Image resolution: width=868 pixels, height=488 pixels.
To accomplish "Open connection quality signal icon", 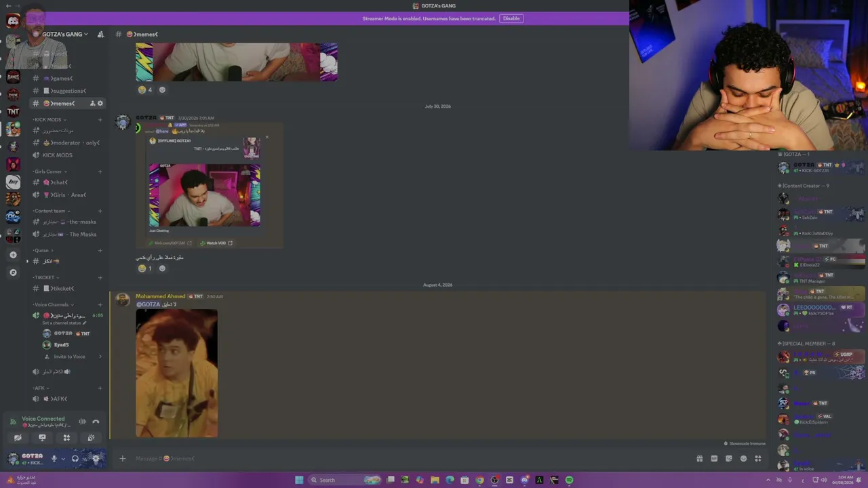I will pyautogui.click(x=12, y=422).
